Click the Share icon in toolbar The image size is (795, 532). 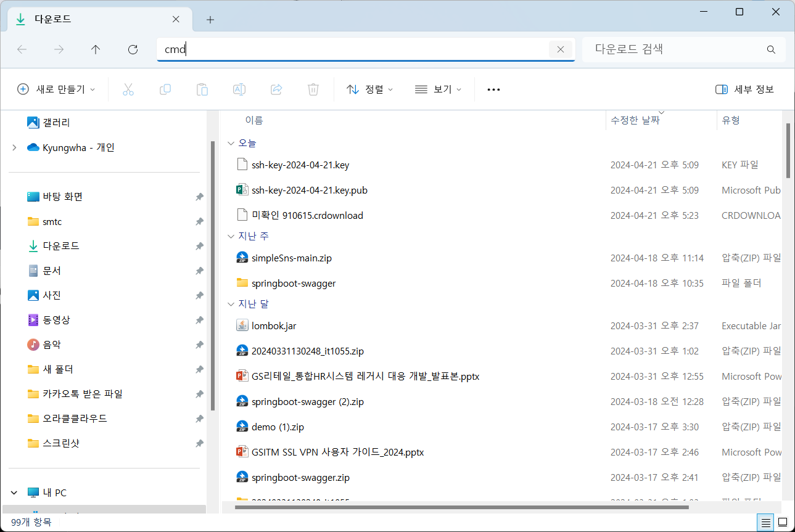click(x=276, y=89)
